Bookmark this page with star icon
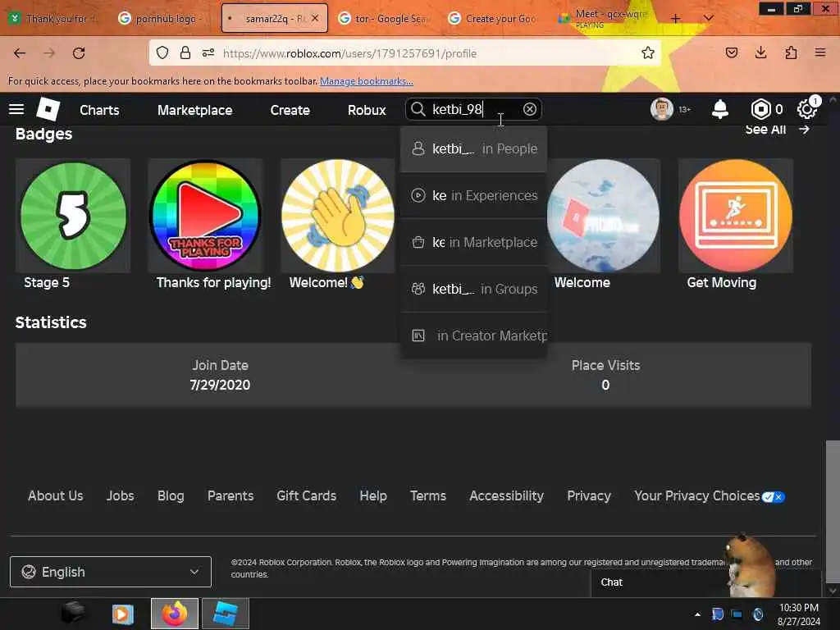This screenshot has height=630, width=840. [x=648, y=52]
